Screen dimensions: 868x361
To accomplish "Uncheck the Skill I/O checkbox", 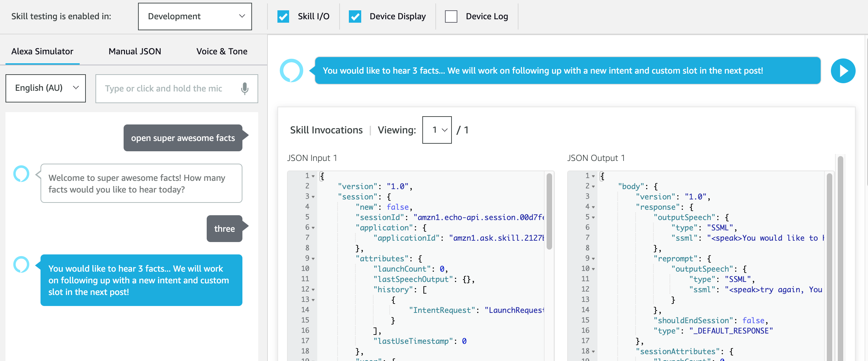I will click(x=283, y=17).
